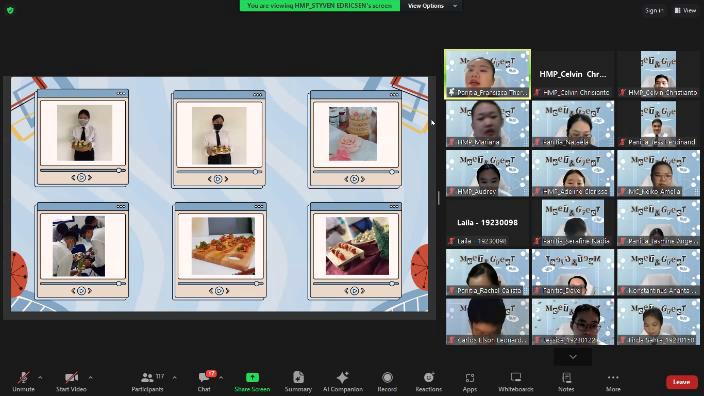Expand the View Options dropdown
This screenshot has width=704, height=396.
pyautogui.click(x=432, y=6)
